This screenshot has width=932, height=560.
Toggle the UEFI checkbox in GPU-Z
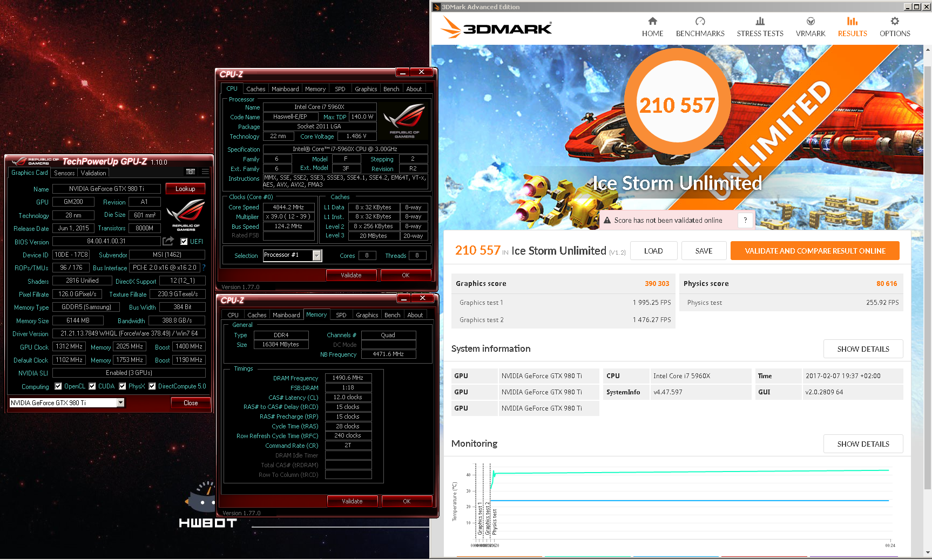[x=184, y=242]
